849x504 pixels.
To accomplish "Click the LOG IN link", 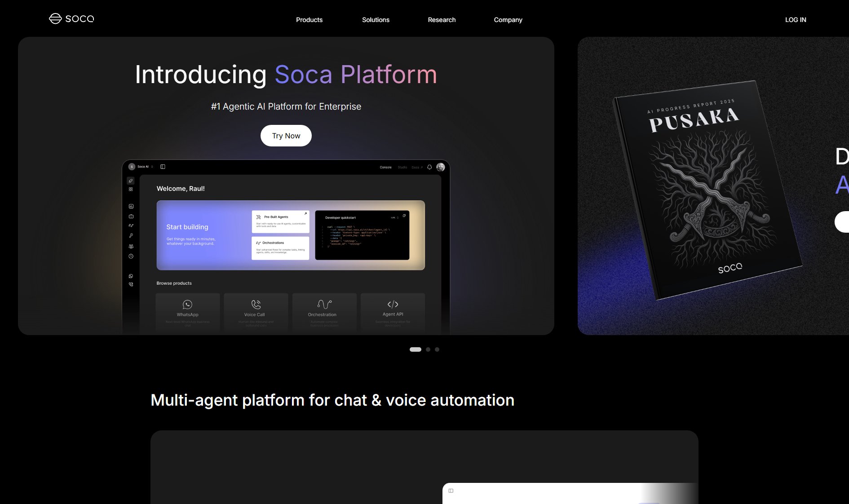I will click(x=795, y=20).
